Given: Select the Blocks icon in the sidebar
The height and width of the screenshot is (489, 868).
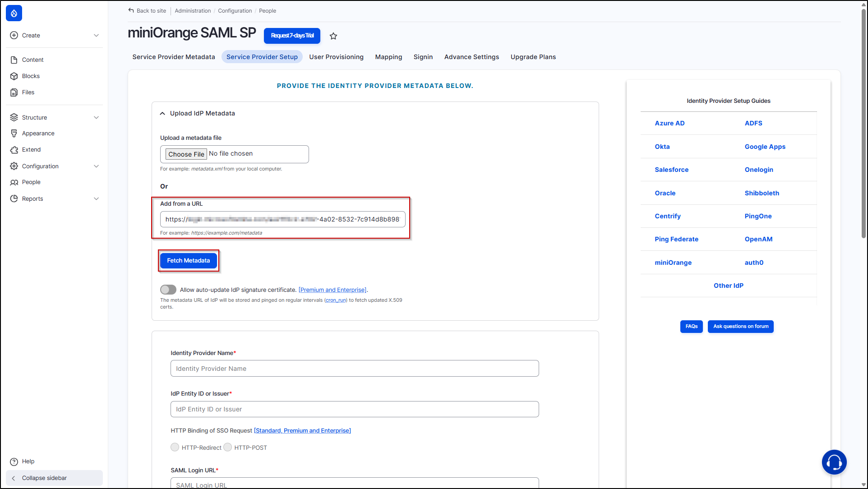Looking at the screenshot, I should [x=14, y=76].
